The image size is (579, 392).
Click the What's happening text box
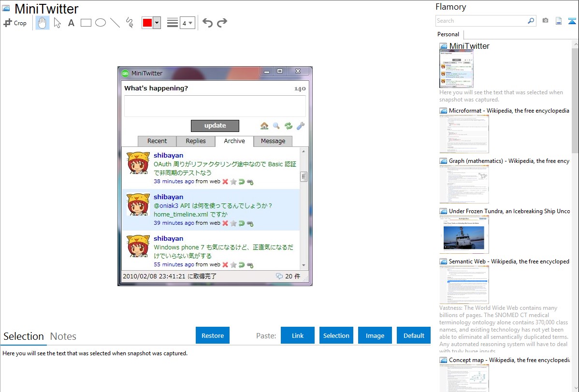215,106
